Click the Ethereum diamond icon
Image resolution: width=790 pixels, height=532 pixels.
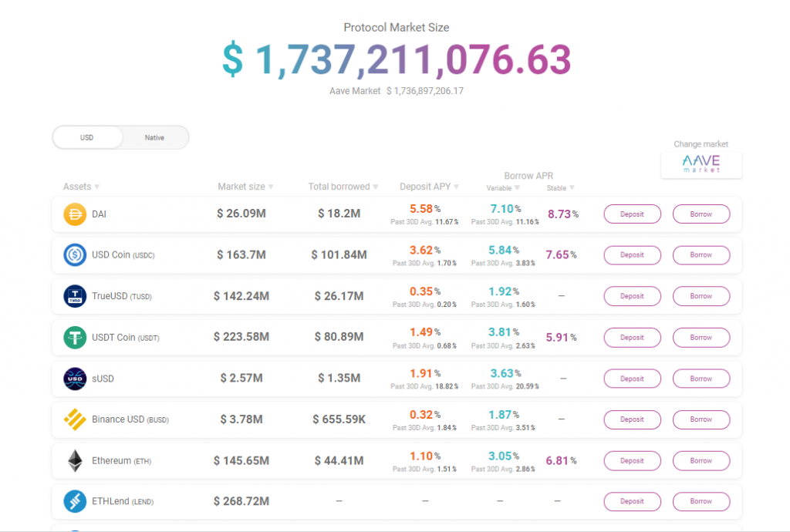[x=73, y=460]
